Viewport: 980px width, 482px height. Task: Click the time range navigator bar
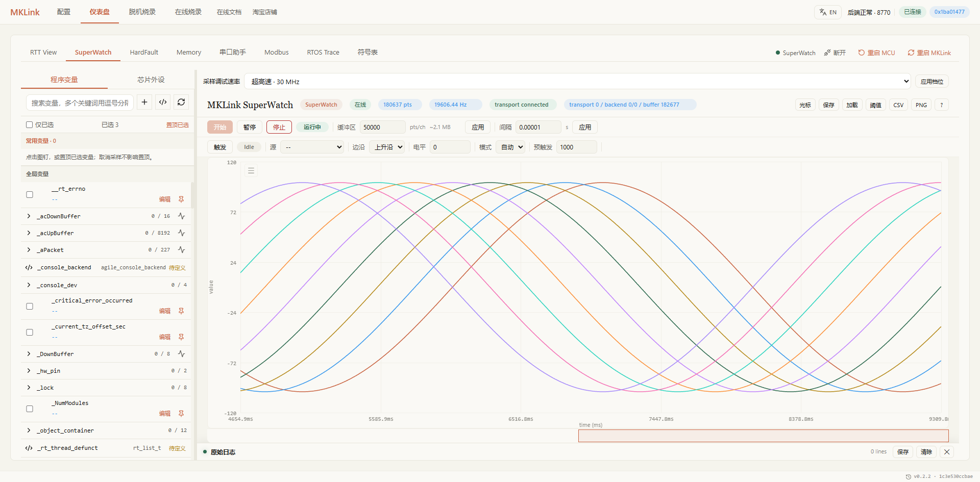763,436
